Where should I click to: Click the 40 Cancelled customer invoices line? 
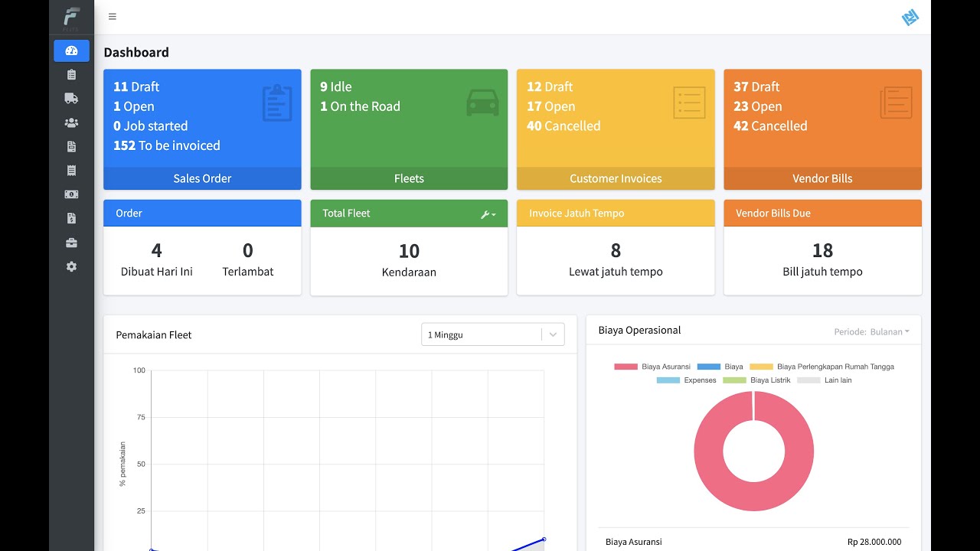tap(563, 126)
